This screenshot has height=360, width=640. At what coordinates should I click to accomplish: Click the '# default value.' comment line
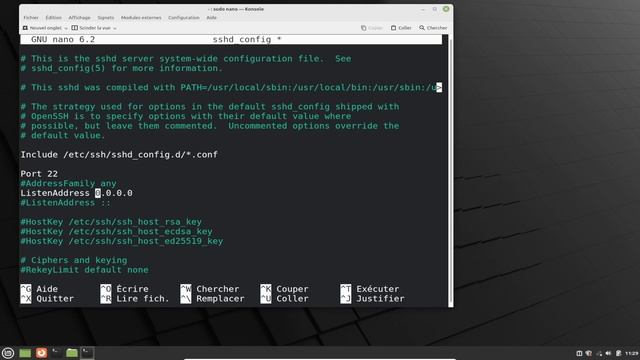(63, 136)
